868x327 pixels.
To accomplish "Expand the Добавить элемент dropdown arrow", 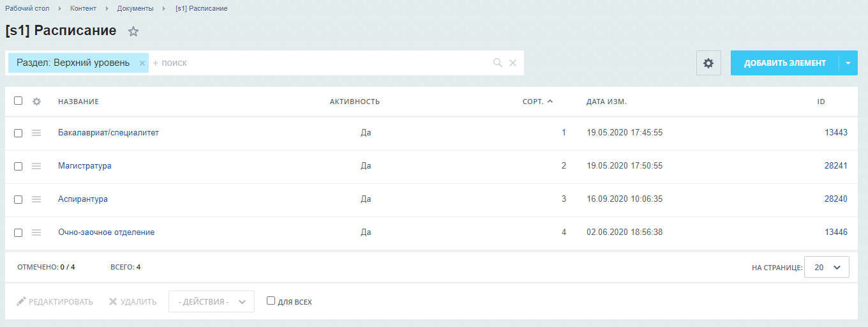I will tap(848, 63).
